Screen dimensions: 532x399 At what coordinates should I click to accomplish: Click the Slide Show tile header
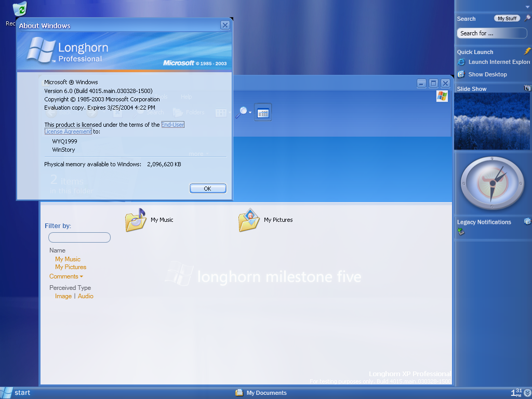(472, 89)
